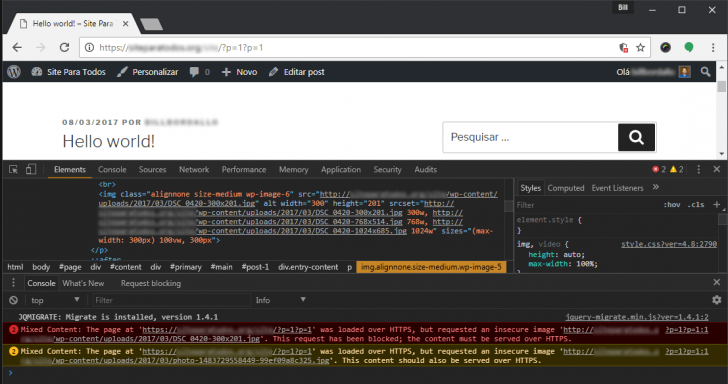Click the user avatar in admin bar
728x384 pixels.
click(684, 72)
